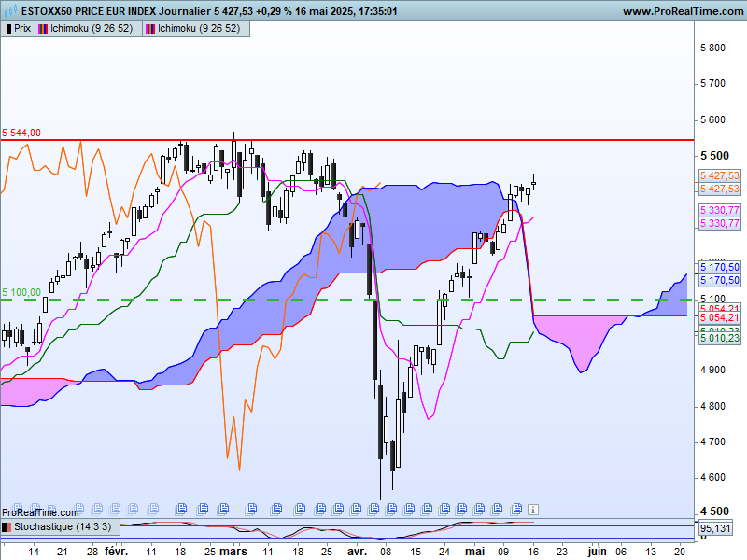Click the blue 5 170,50 cloud value label
Screen dimensions: 747x560
click(720, 267)
